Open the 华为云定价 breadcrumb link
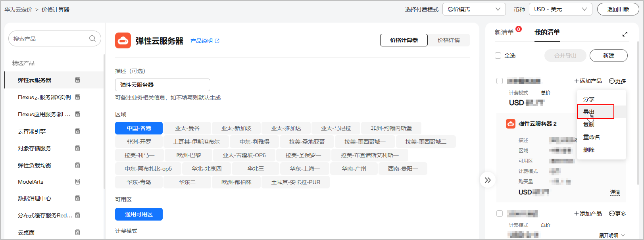 (x=18, y=10)
